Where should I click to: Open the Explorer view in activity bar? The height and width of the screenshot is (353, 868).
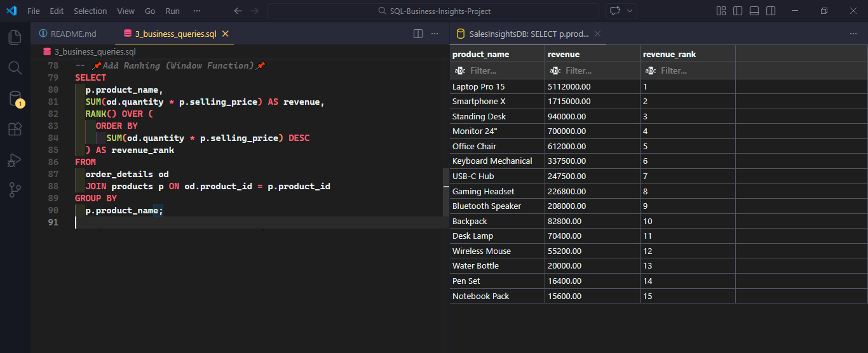[15, 37]
